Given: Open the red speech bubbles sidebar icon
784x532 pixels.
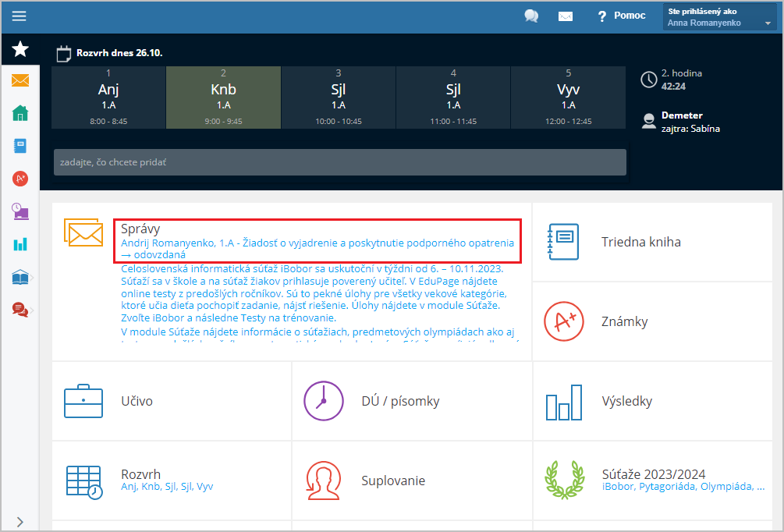Looking at the screenshot, I should click(x=20, y=310).
